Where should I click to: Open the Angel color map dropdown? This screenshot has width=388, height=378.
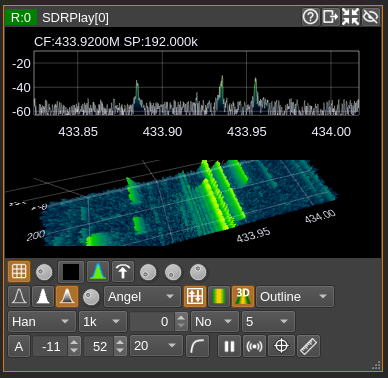pyautogui.click(x=142, y=296)
